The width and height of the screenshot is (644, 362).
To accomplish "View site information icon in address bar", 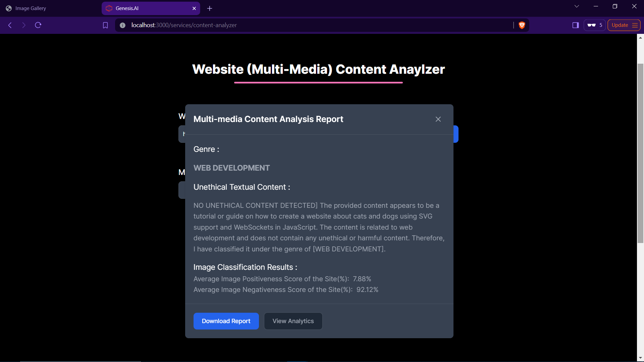I will [123, 25].
